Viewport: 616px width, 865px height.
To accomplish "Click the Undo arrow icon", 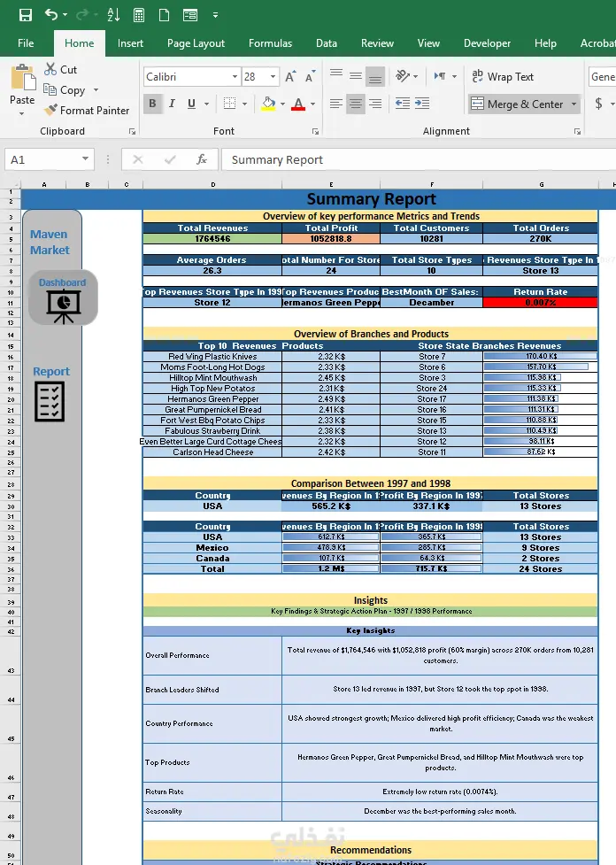I will (x=51, y=15).
